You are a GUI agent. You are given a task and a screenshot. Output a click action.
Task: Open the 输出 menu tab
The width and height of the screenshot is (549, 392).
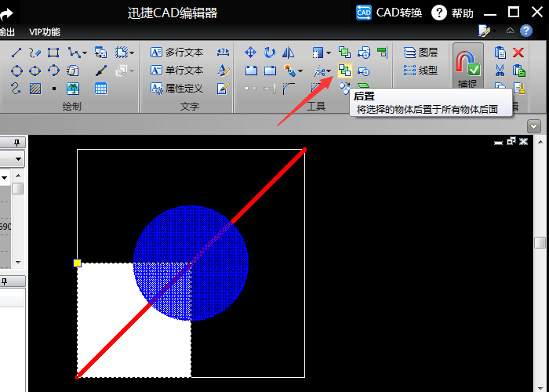(x=7, y=32)
